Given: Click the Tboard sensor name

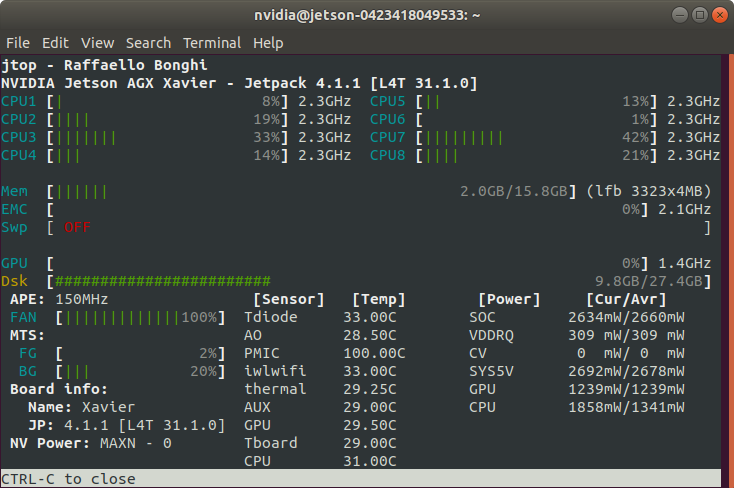Looking at the screenshot, I should (x=271, y=443).
